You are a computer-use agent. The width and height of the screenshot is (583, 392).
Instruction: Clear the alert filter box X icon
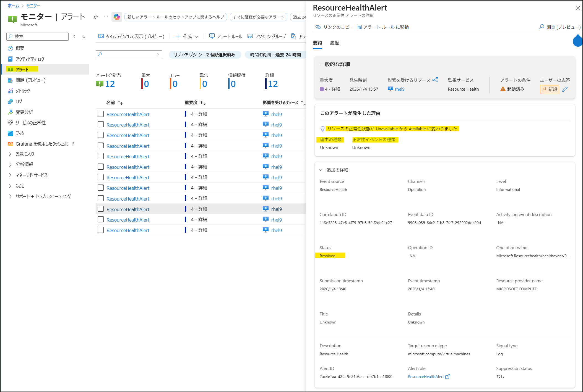click(158, 54)
